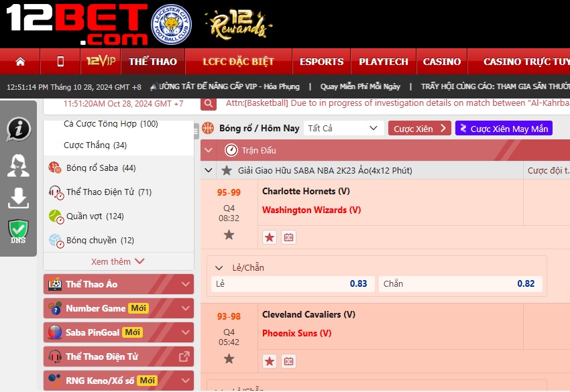Click the Saba PinGoal ball icon

pos(55,332)
